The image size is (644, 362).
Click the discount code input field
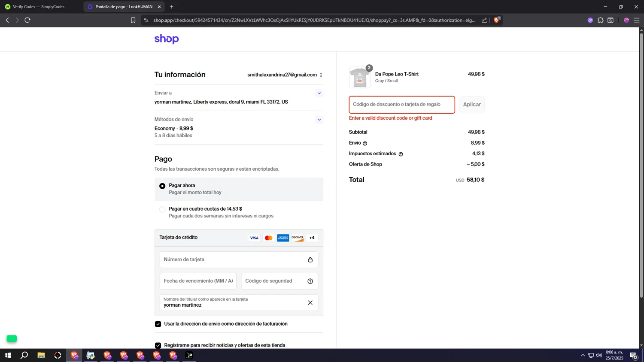(x=402, y=105)
